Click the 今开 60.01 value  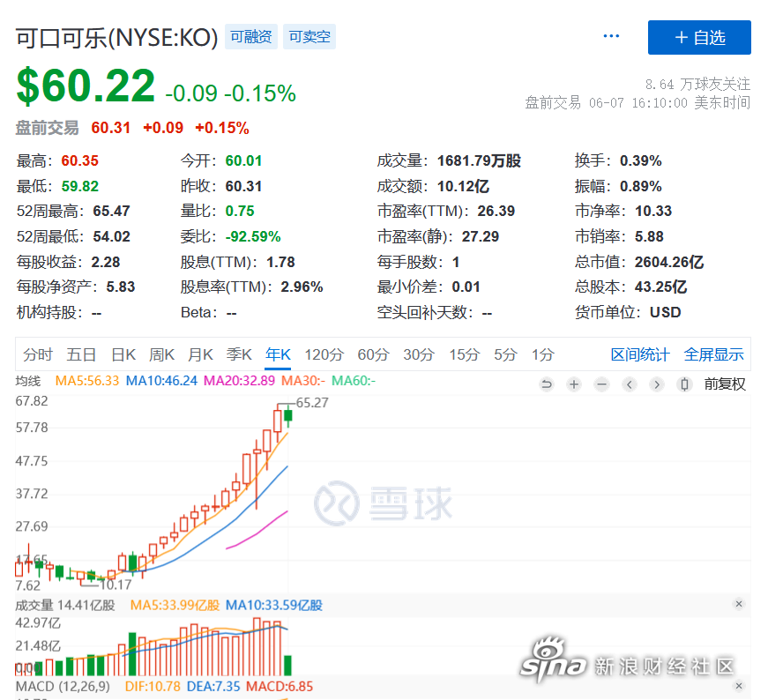[244, 160]
